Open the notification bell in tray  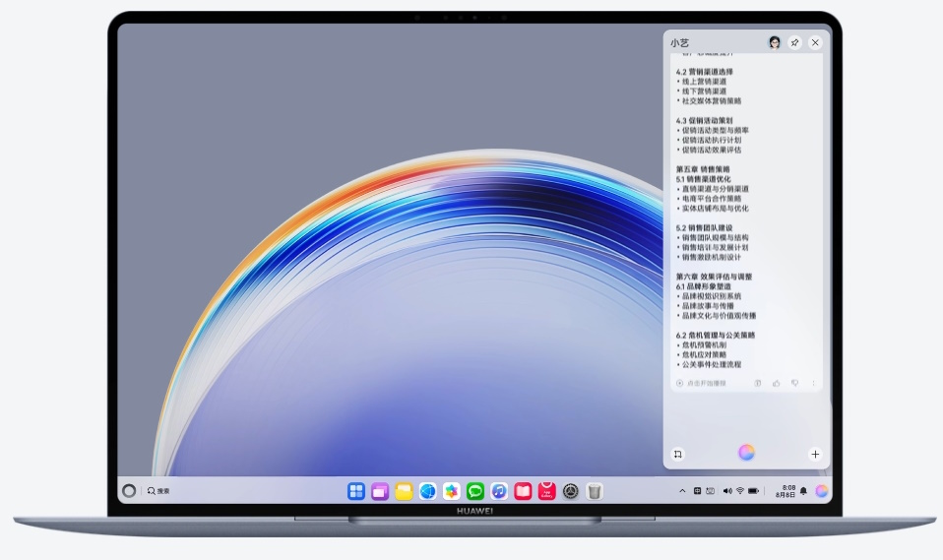[803, 491]
